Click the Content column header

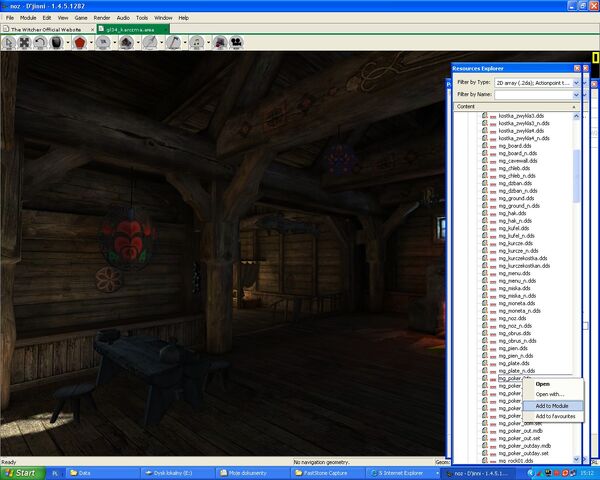[517, 106]
